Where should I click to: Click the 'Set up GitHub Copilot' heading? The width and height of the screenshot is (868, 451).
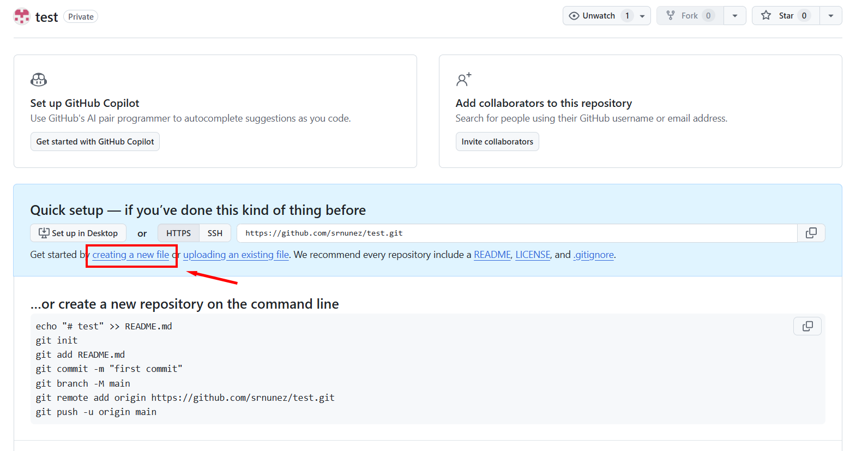[85, 103]
